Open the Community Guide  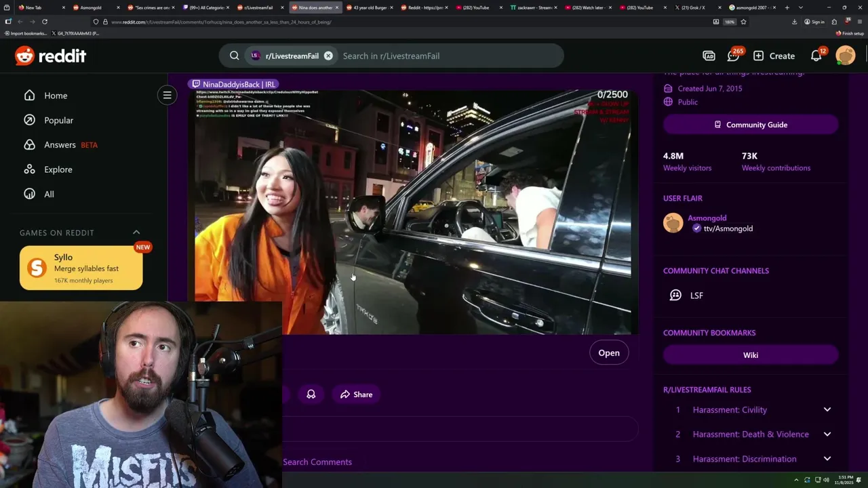[x=751, y=125]
